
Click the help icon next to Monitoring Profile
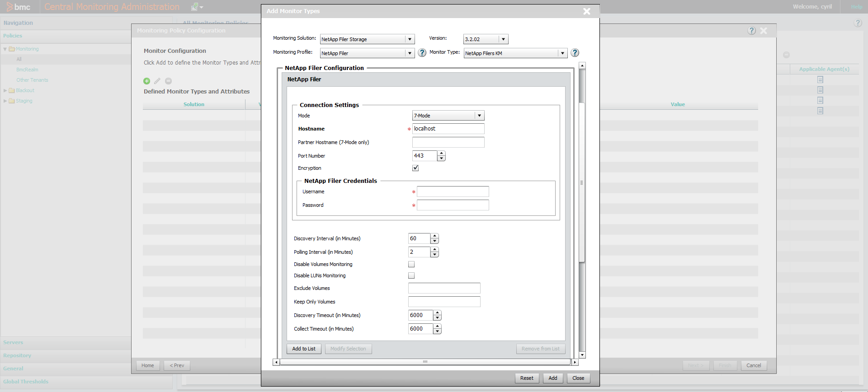[422, 53]
